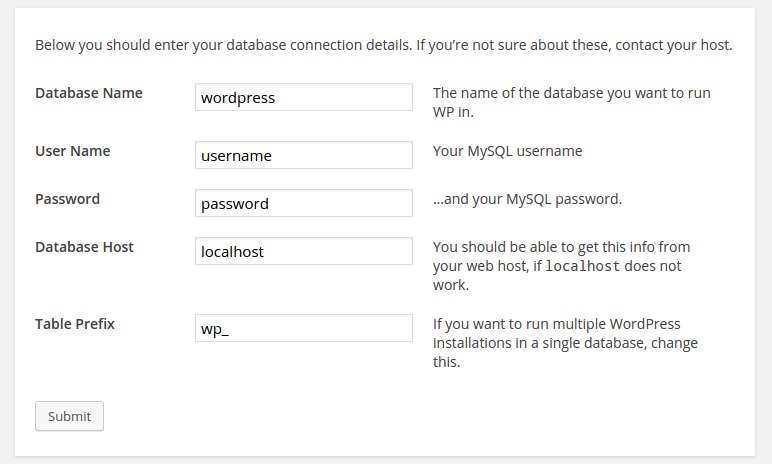
Task: Click the description about running WP in
Action: (x=572, y=102)
